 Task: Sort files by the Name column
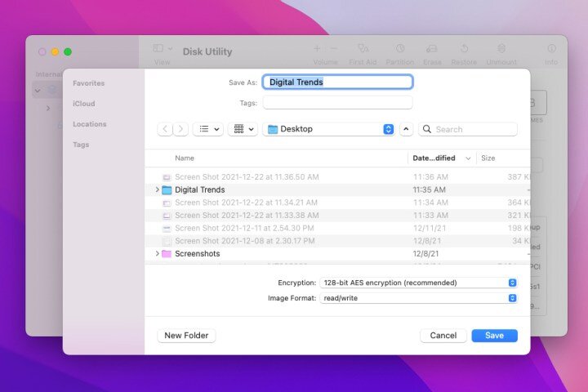tap(185, 158)
